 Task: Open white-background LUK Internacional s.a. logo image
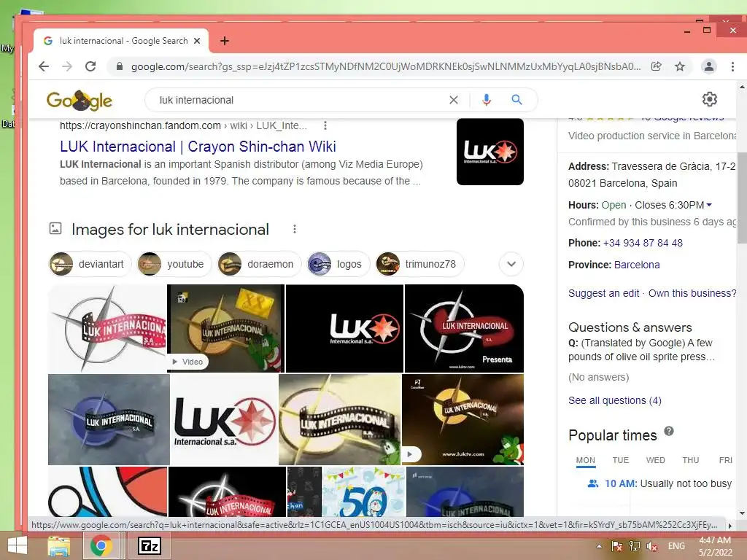point(225,419)
